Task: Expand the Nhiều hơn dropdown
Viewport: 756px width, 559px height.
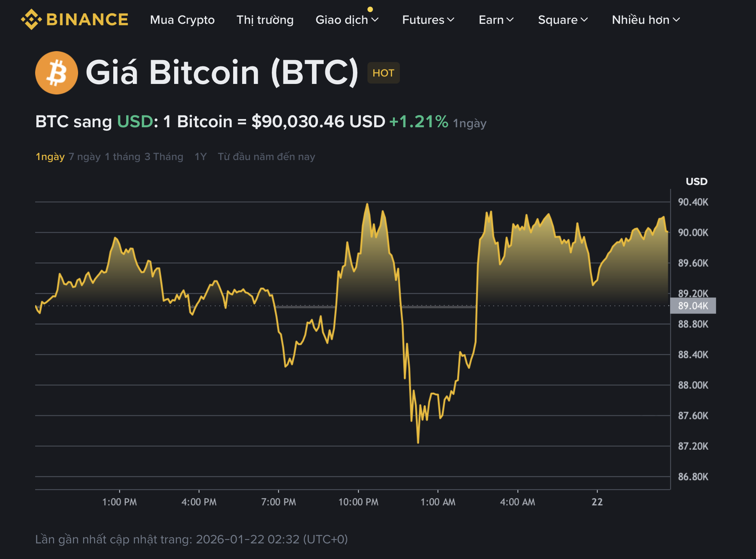Action: [x=645, y=20]
